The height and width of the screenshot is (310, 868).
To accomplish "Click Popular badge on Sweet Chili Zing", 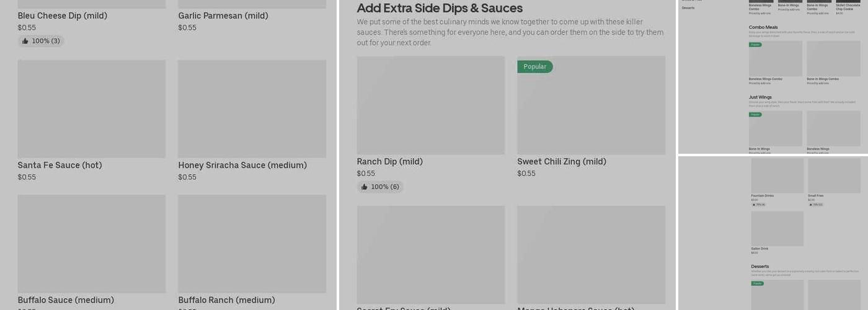I will pos(534,67).
